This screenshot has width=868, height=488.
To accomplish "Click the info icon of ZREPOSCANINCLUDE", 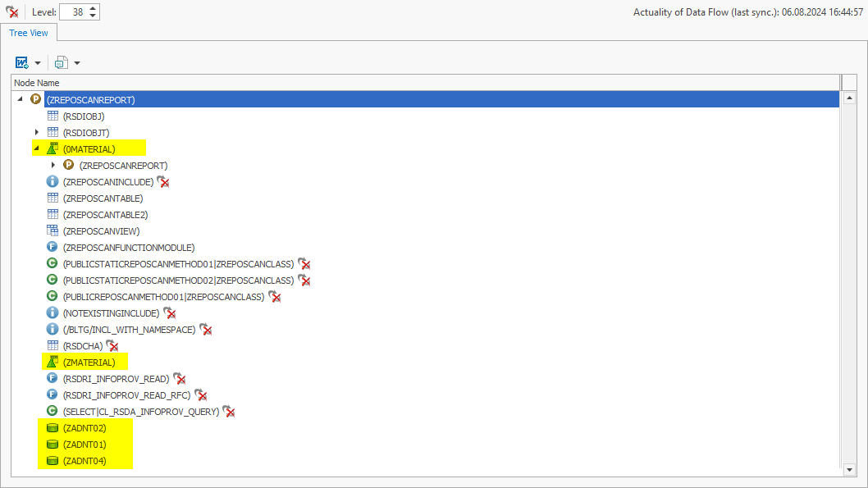I will [x=53, y=181].
